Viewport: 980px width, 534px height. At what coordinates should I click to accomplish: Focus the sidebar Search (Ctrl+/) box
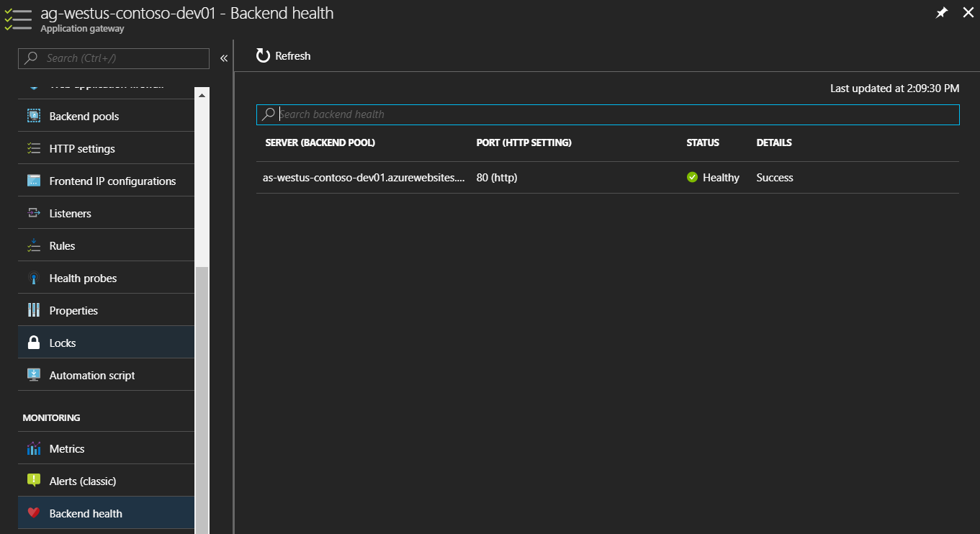pyautogui.click(x=114, y=58)
